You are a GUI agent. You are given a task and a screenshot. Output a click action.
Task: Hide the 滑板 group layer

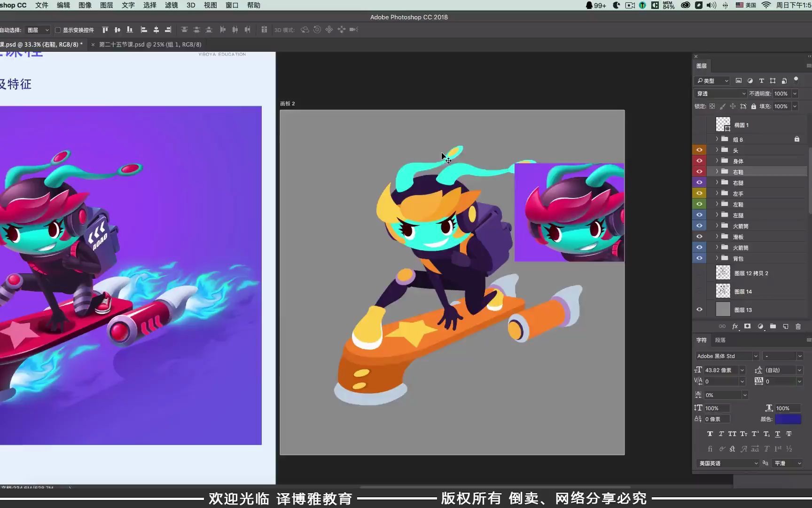coord(699,237)
